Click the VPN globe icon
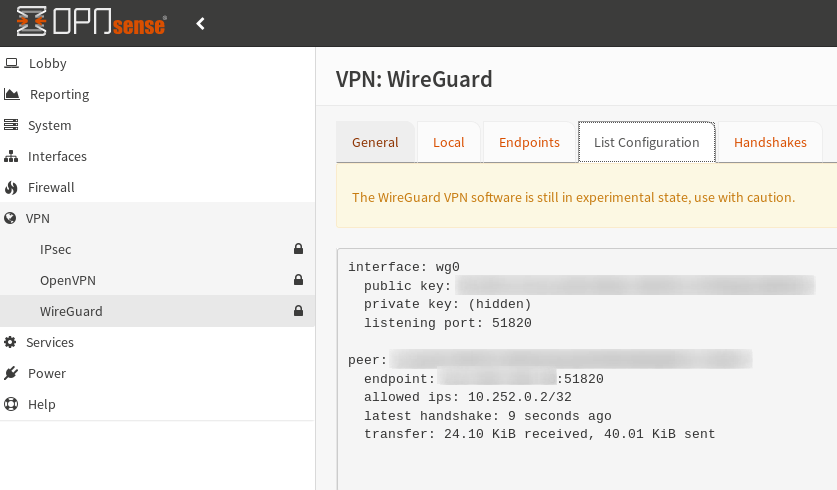 click(x=11, y=218)
